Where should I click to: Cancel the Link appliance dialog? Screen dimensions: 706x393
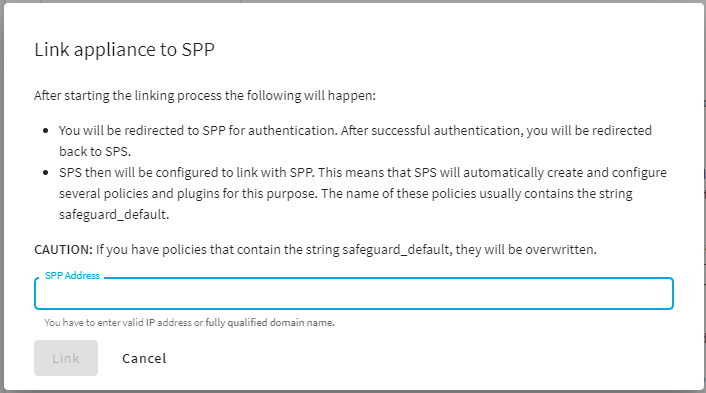[144, 358]
